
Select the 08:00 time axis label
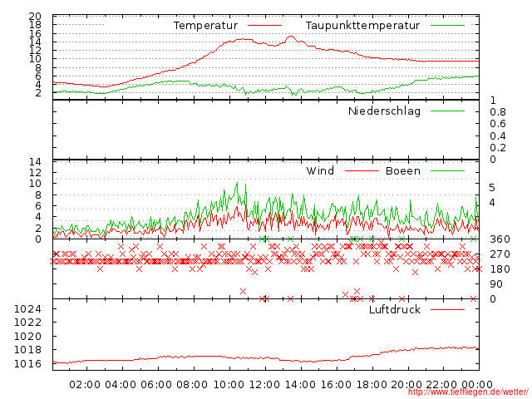tap(192, 385)
